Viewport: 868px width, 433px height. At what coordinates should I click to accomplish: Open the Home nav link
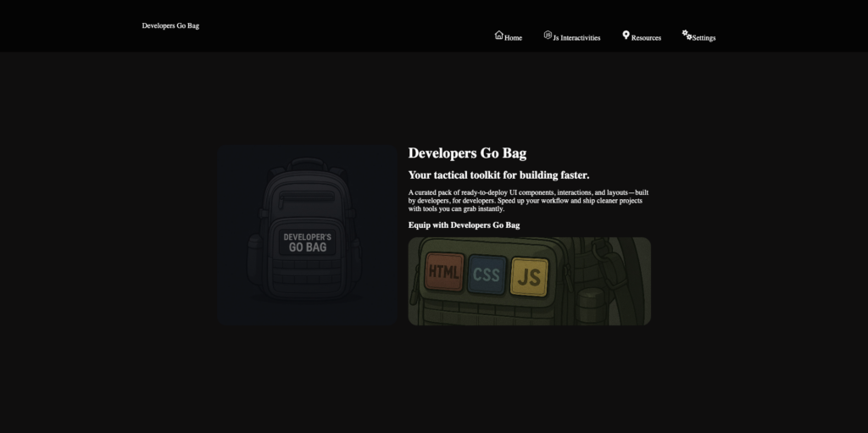coord(513,38)
